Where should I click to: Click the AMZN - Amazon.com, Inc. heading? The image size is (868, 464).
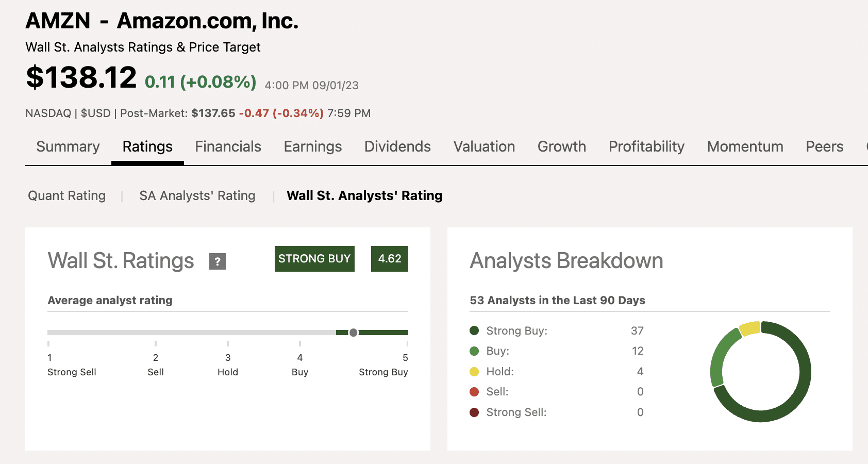pyautogui.click(x=162, y=21)
